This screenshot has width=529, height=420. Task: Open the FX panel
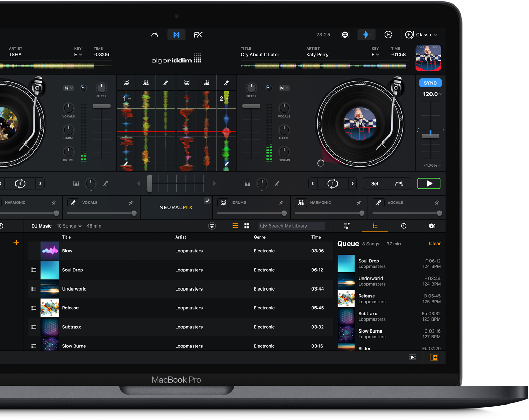click(x=198, y=35)
